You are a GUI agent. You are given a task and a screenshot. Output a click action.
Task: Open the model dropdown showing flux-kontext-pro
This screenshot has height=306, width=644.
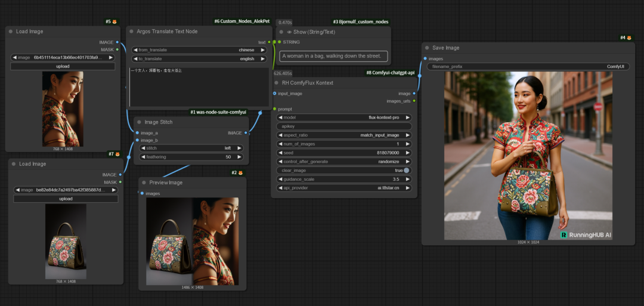(343, 118)
